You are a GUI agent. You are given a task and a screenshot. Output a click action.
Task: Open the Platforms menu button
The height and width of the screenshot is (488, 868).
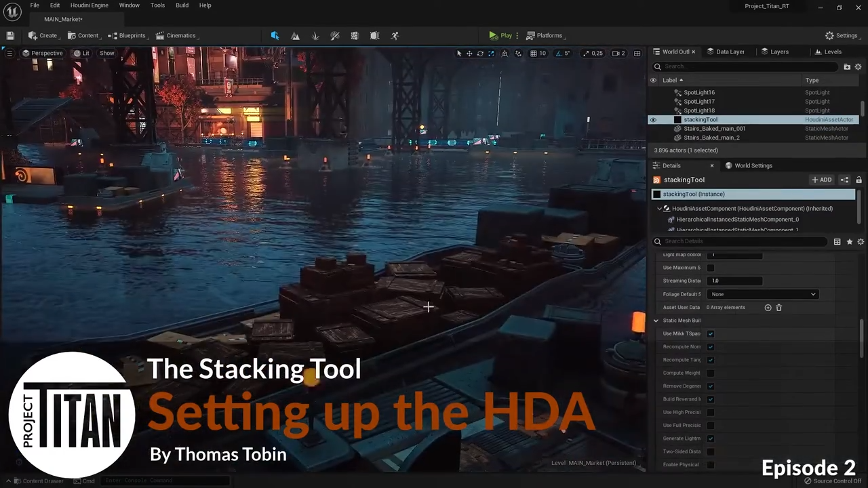tap(545, 35)
